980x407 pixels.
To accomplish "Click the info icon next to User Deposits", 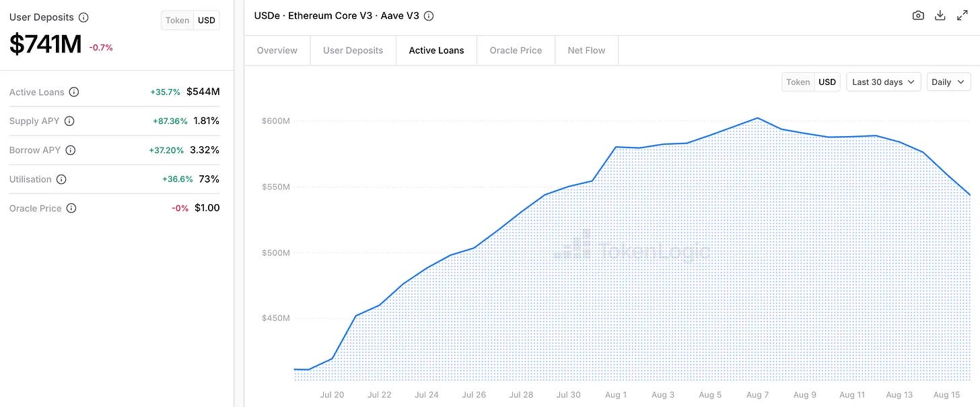I will (x=83, y=18).
